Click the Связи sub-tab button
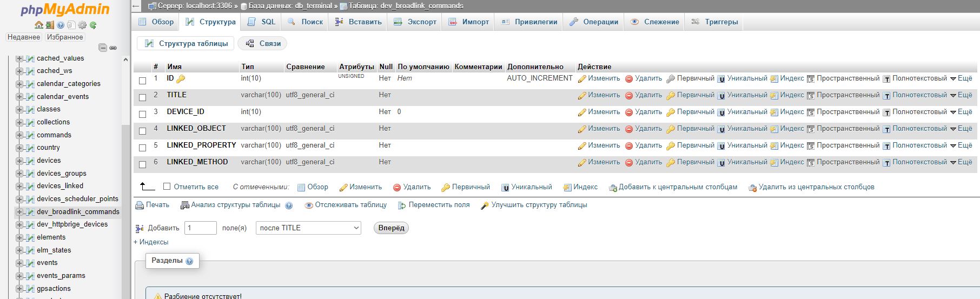 coord(263,44)
